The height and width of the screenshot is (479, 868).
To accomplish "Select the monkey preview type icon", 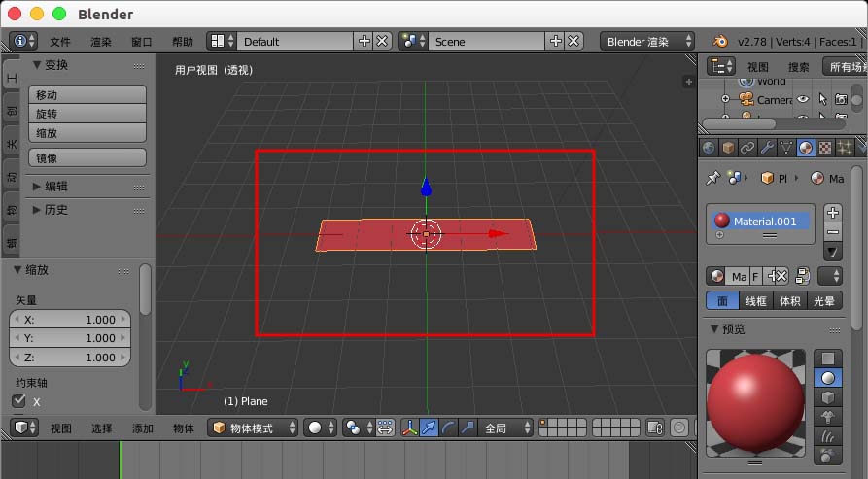I will [x=827, y=417].
